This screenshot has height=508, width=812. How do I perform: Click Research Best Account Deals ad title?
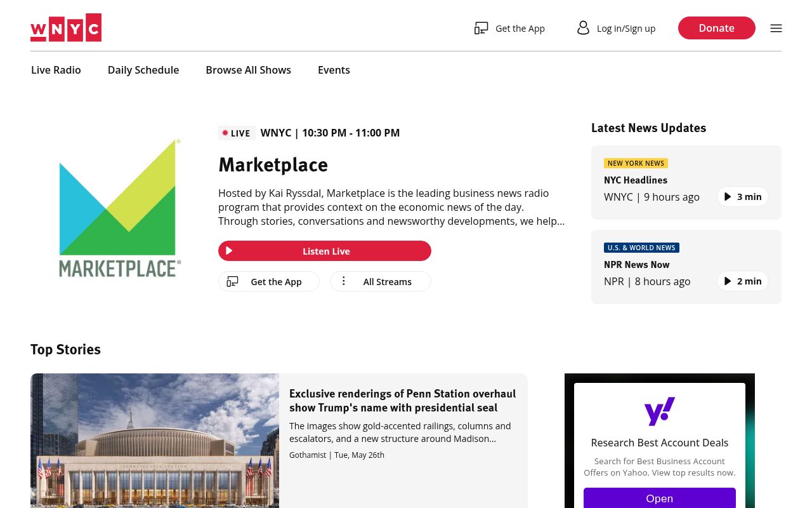point(660,443)
